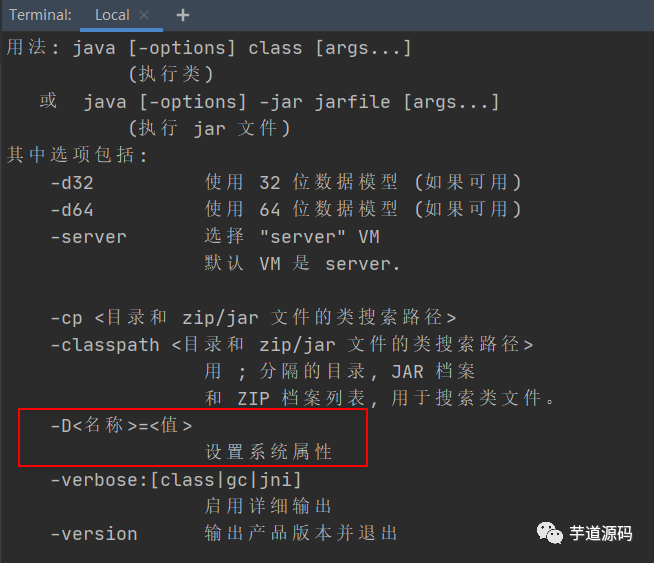Click the '-verbose:[class|gc|jni]' option
Viewport: 654px width, 563px height.
coord(176,480)
